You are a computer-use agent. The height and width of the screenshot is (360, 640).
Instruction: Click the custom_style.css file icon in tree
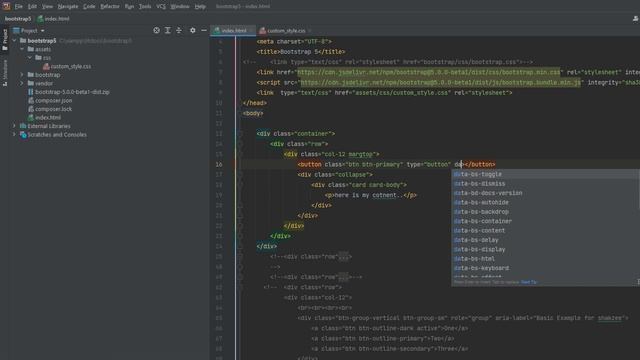[x=46, y=66]
